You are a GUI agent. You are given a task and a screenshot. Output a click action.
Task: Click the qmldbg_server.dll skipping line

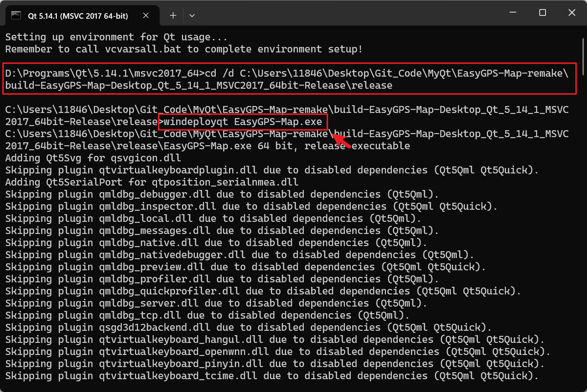(216, 303)
